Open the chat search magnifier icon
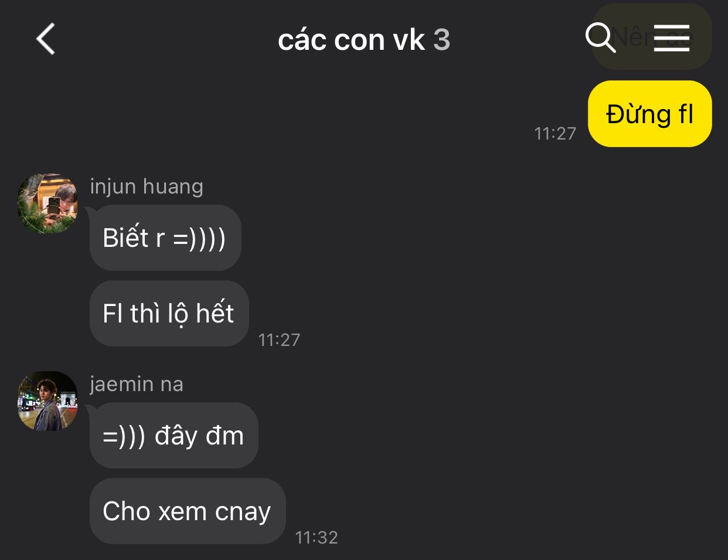 600,38
